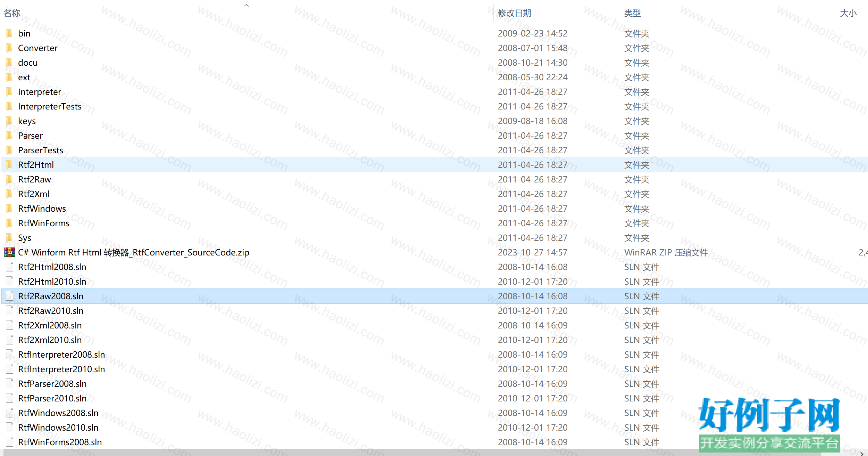The image size is (868, 456).
Task: Click the keys folder icon
Action: [9, 121]
